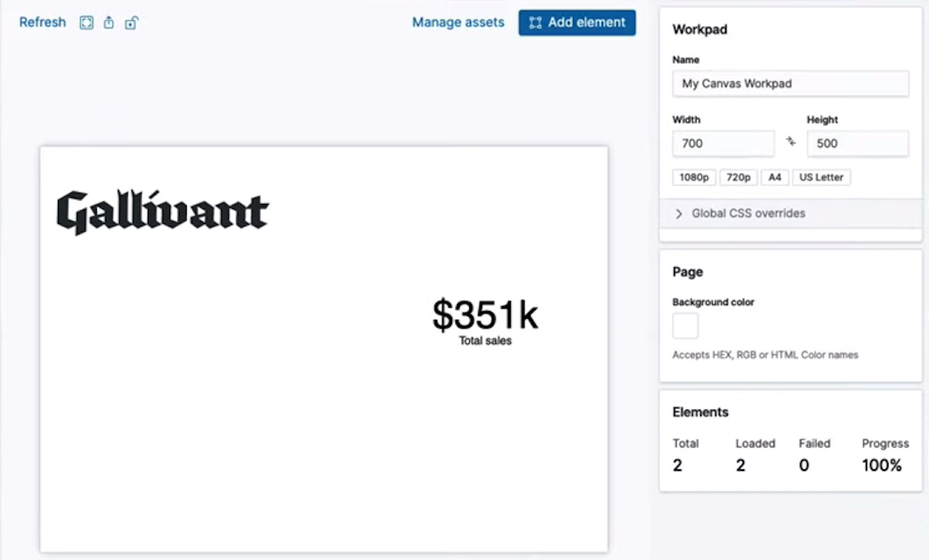This screenshot has height=560, width=929.
Task: Expand Global CSS overrides
Action: click(x=748, y=213)
